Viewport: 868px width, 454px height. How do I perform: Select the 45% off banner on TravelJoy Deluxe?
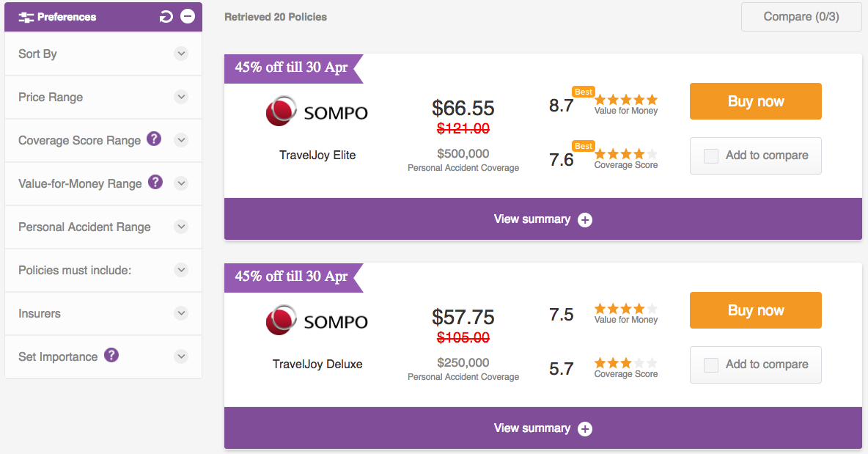pos(293,277)
